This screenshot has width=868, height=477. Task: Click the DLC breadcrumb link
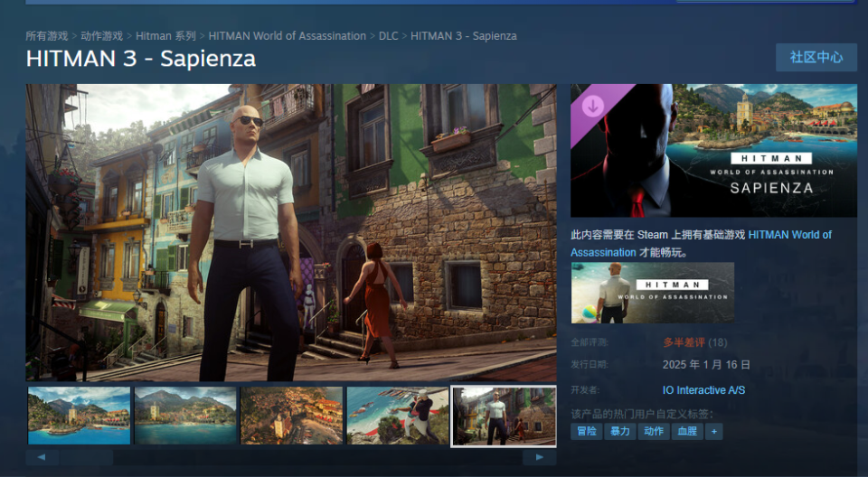(x=388, y=36)
